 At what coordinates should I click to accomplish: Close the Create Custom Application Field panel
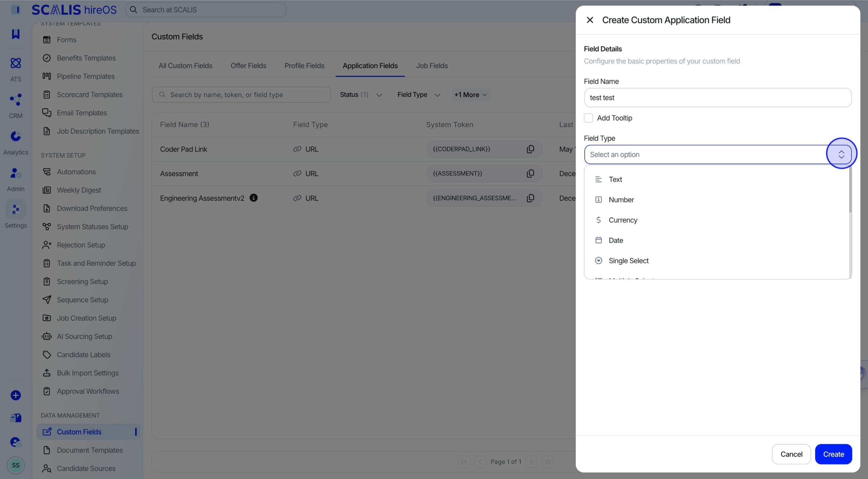point(590,20)
